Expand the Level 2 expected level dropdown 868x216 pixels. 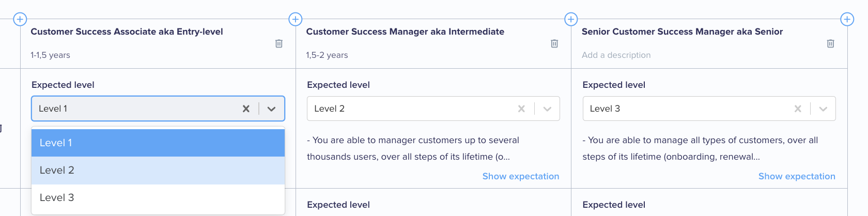click(x=547, y=109)
